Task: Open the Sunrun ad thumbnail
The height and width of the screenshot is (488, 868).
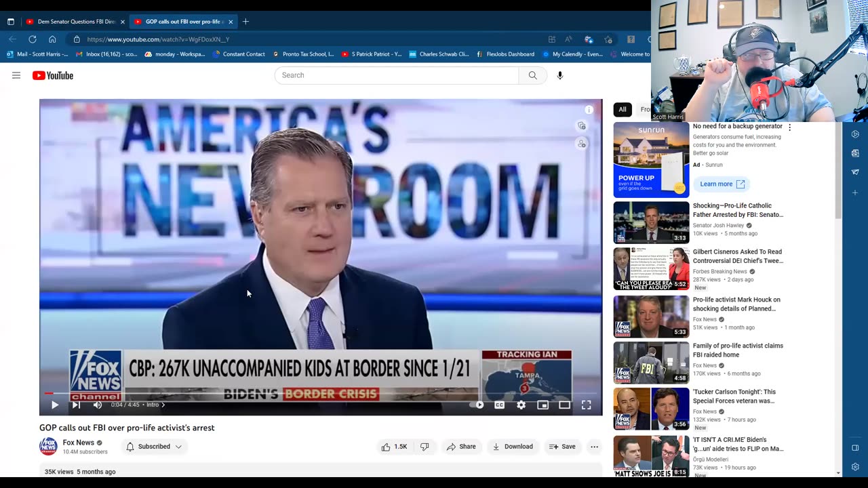Action: point(651,160)
